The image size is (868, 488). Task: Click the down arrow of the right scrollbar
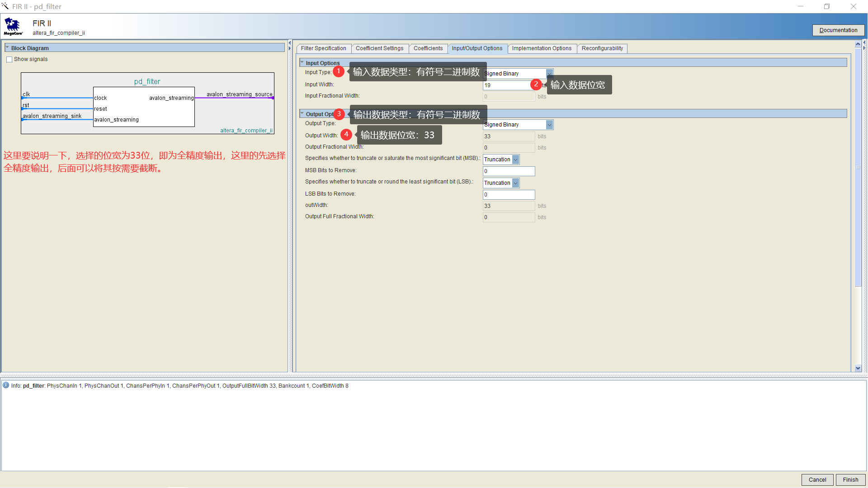tap(858, 368)
